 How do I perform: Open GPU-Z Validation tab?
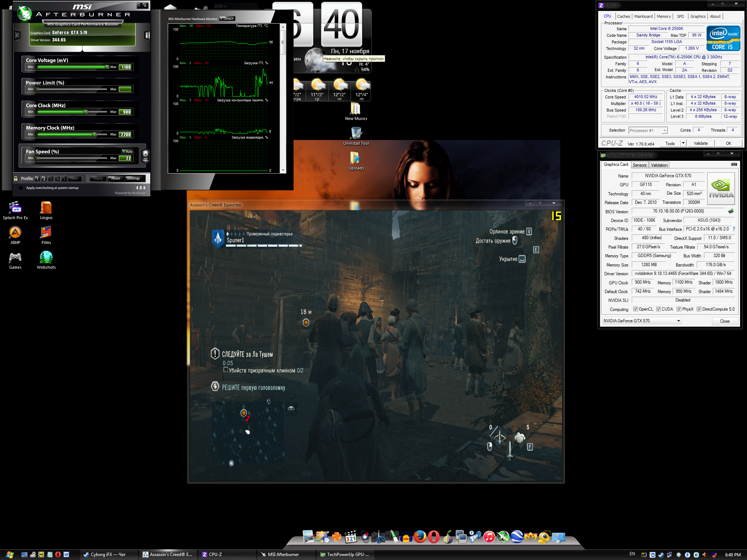(659, 165)
